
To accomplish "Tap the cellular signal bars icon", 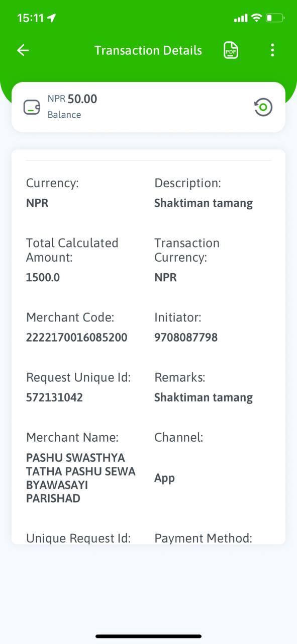I will click(241, 19).
